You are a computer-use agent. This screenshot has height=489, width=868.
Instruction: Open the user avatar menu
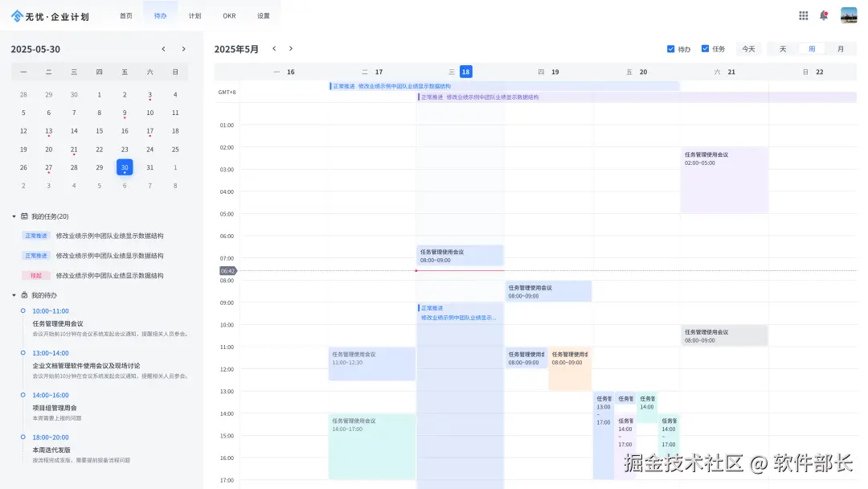point(849,15)
